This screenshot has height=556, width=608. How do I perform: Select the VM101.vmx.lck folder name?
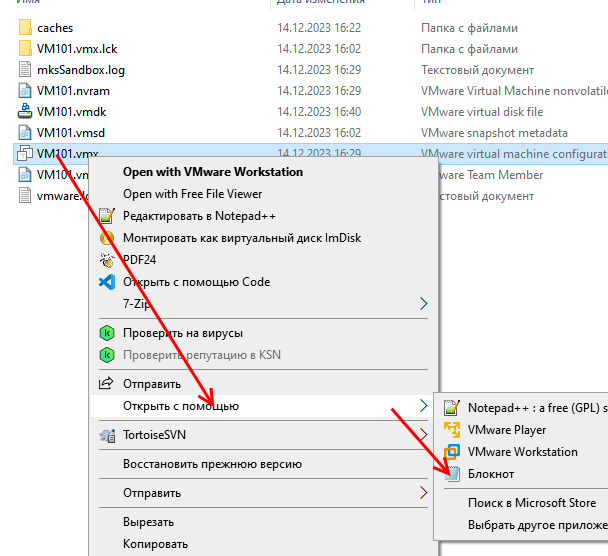77,49
